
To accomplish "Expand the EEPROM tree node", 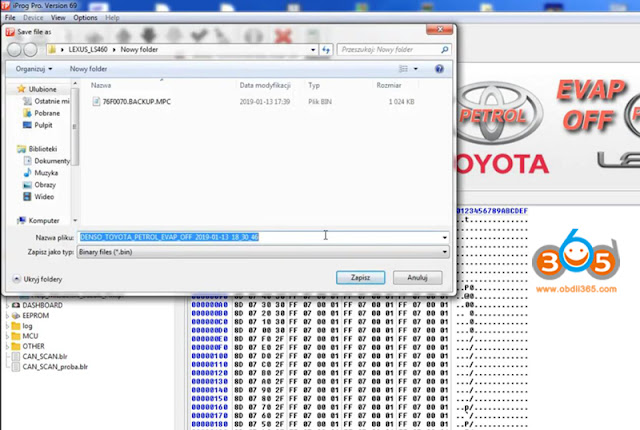I will click(7, 315).
